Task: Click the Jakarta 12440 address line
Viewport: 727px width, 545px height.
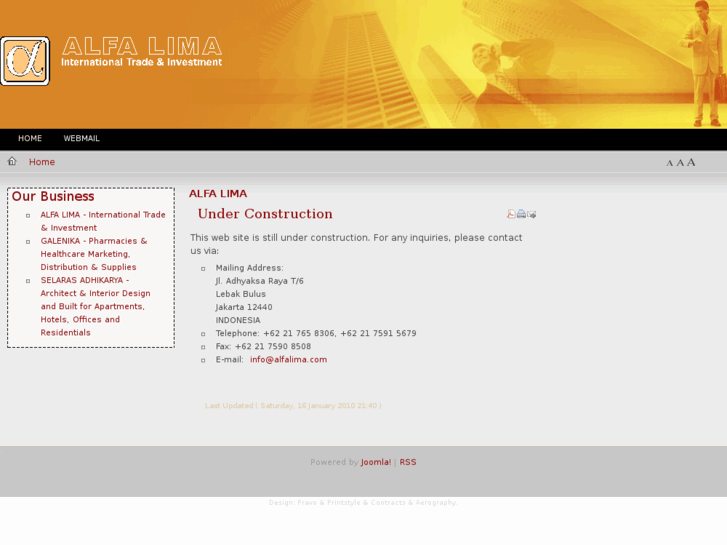Action: tap(244, 307)
